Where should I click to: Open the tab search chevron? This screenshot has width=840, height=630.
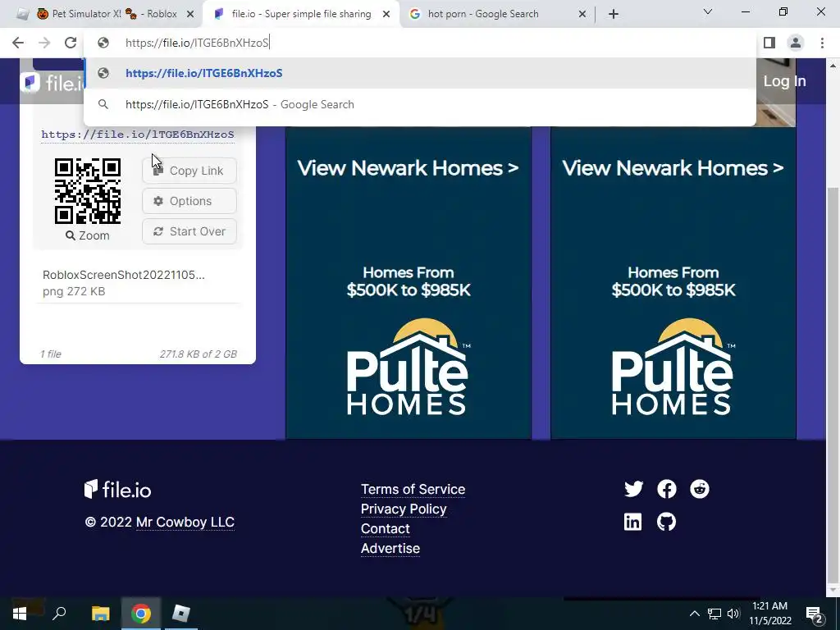708,11
